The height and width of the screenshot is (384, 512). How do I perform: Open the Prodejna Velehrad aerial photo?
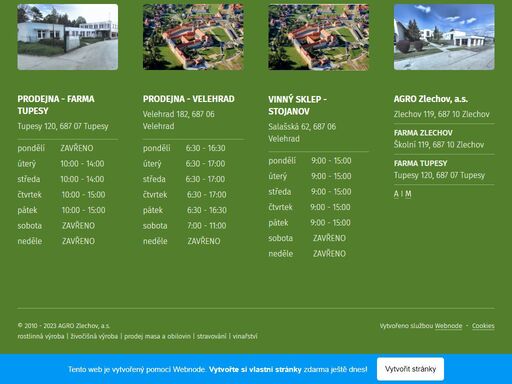pyautogui.click(x=193, y=37)
